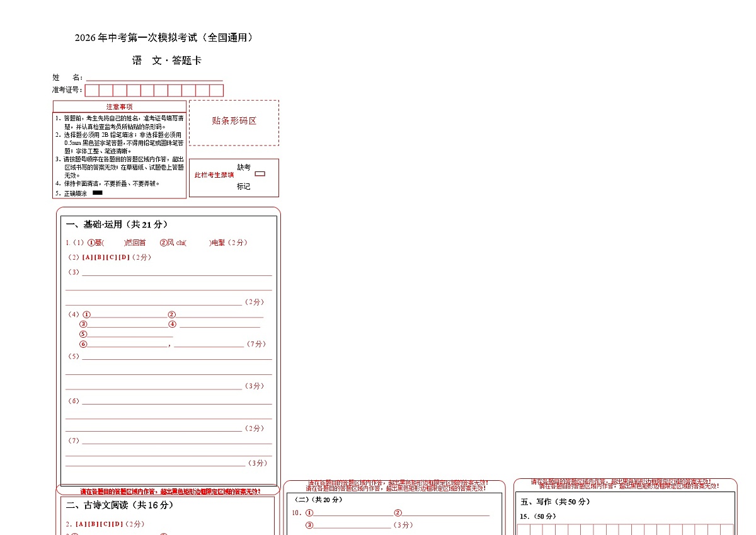
Task: Select heading 五、写作（共50分）
Action: (556, 502)
